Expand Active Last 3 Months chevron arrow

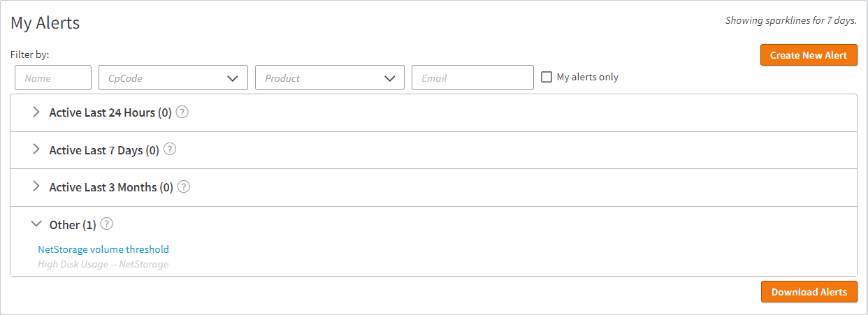[36, 187]
